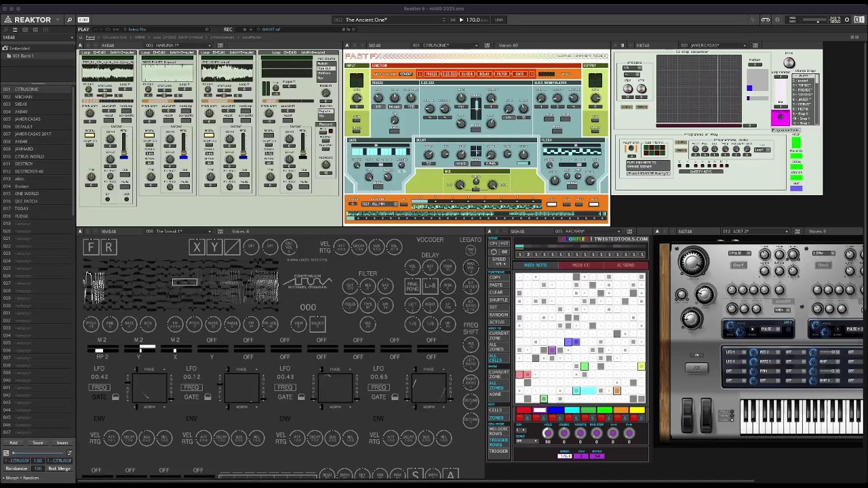
Task: Load snapshot 005 JAVIER CASAS from the list
Action: point(37,119)
